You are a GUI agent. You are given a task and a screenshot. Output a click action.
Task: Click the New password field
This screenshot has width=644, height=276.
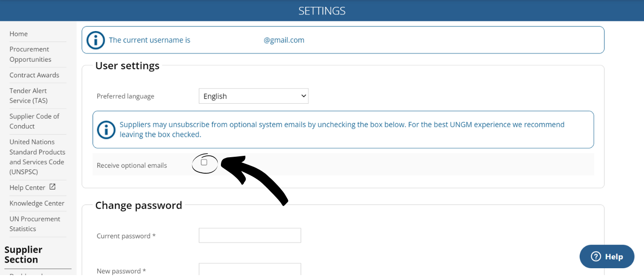click(x=250, y=269)
